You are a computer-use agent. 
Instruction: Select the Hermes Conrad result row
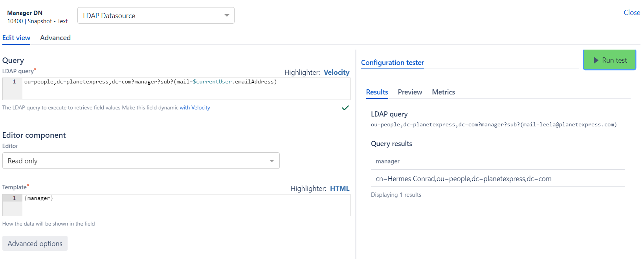coord(463,179)
